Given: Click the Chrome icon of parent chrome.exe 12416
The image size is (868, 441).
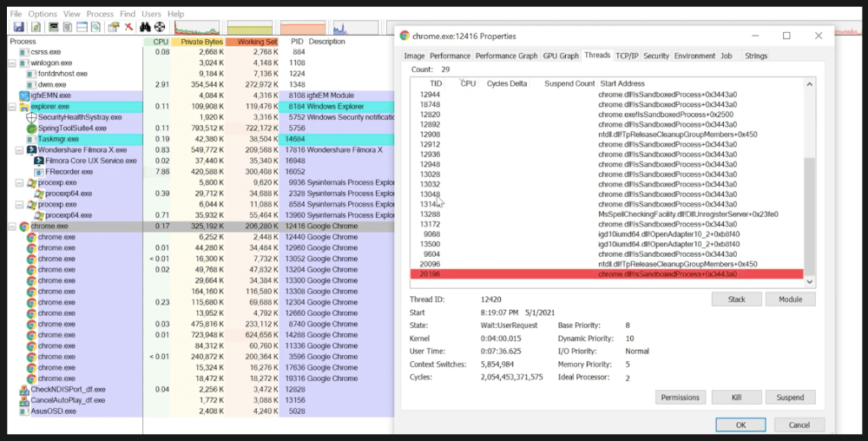Looking at the screenshot, I should click(x=23, y=227).
